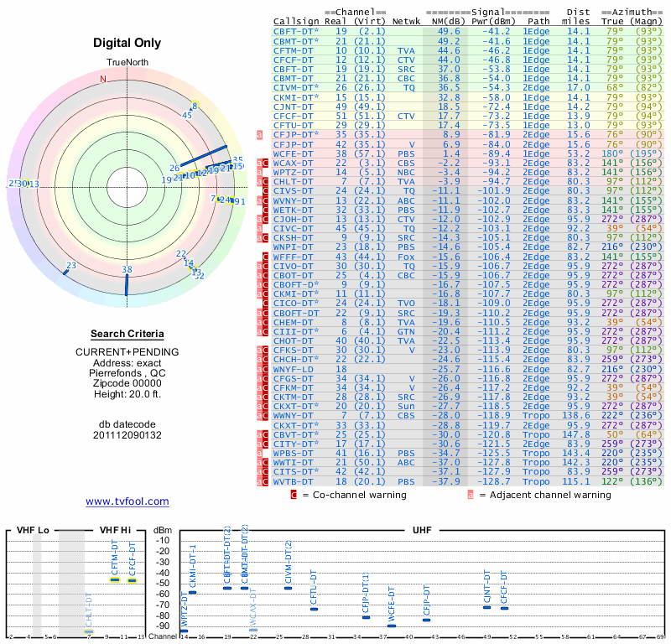Click the co-channel 'C' icon beside CIVS-DT
Screen dimensions: 671x644
point(265,191)
